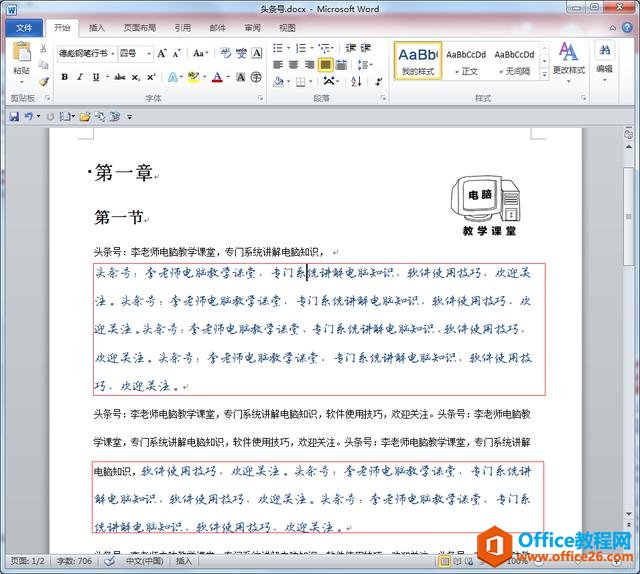This screenshot has width=640, height=574.
Task: Apply the 无间隔 (No Spacing) style
Action: tap(514, 60)
